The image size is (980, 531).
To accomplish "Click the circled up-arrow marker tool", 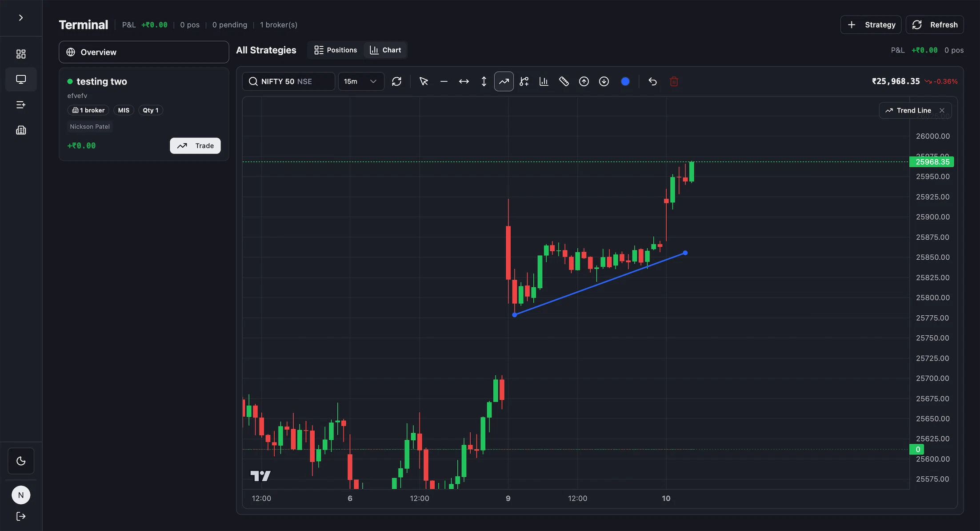I will (x=584, y=81).
